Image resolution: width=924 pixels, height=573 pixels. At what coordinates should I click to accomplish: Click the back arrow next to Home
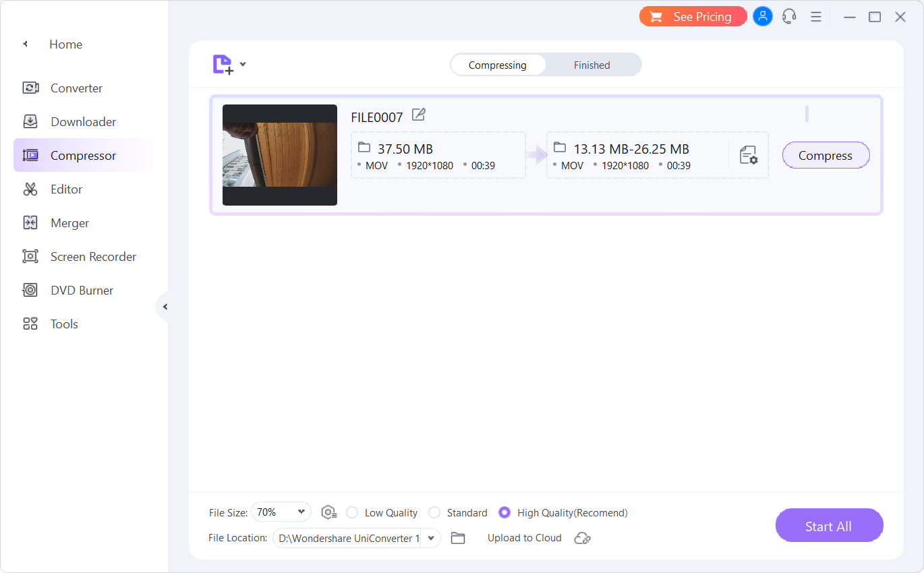(x=26, y=44)
